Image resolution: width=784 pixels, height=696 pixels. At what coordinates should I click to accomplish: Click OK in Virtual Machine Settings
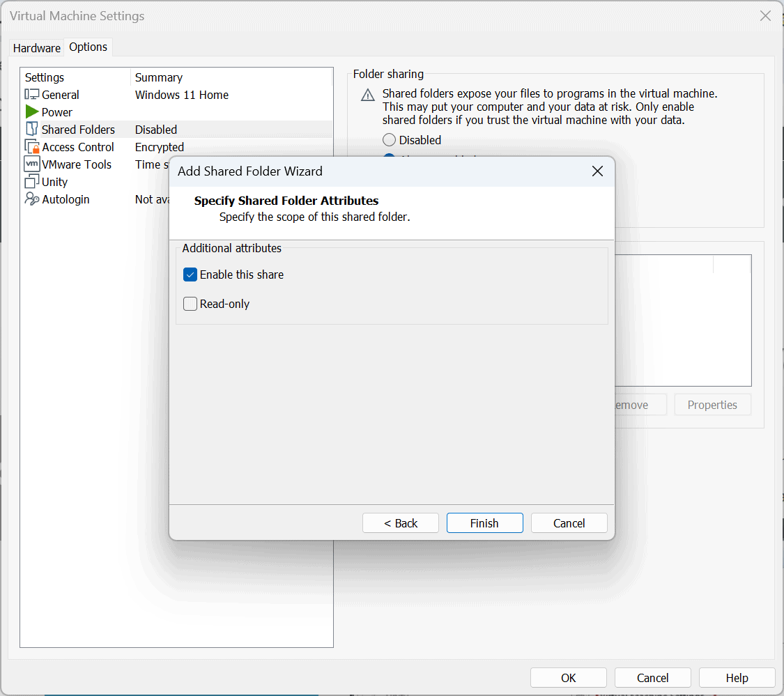pos(569,678)
